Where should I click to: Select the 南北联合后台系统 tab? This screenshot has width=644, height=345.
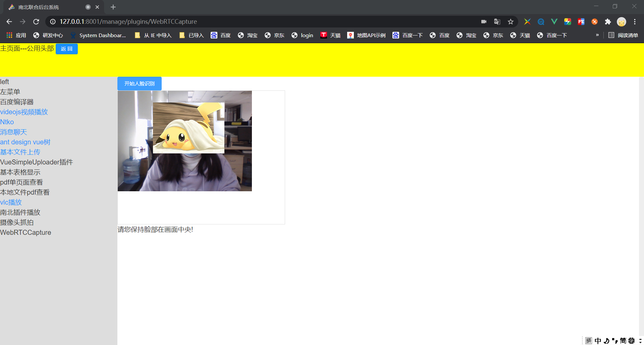(x=54, y=7)
